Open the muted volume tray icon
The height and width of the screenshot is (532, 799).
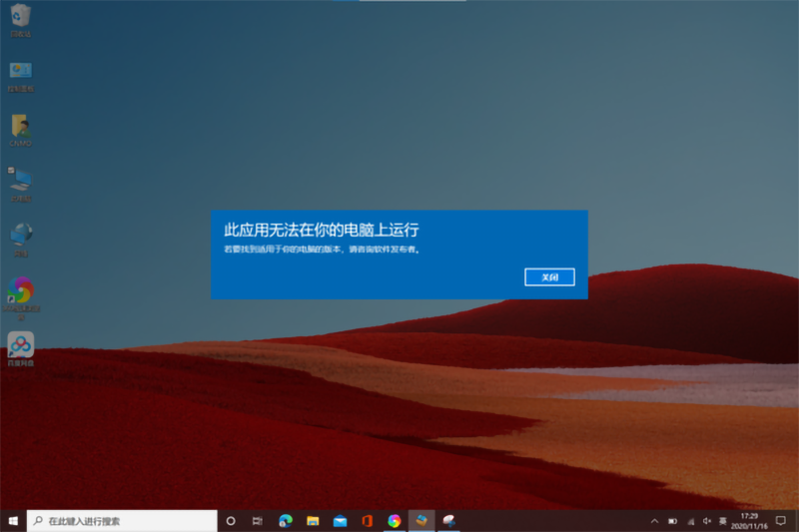[x=707, y=521]
